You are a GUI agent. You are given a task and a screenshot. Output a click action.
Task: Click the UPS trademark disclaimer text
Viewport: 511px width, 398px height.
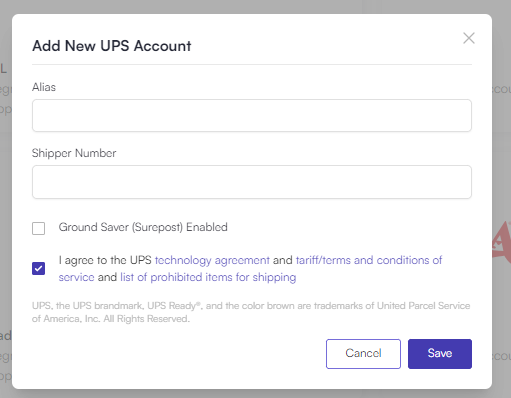point(251,312)
